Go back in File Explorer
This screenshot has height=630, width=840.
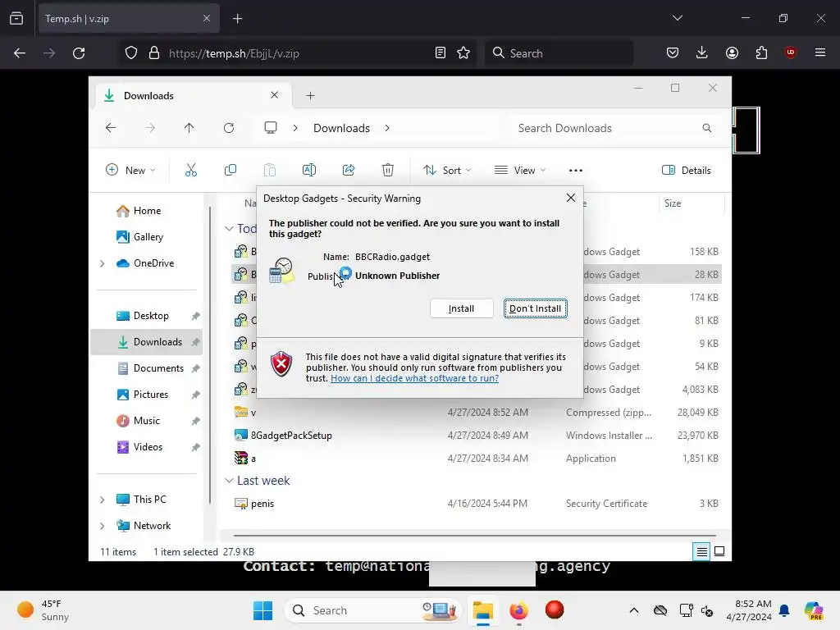click(x=111, y=128)
